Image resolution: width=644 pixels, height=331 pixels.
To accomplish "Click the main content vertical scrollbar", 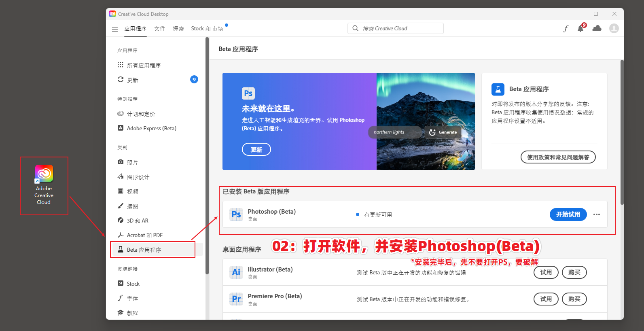I will click(x=622, y=134).
